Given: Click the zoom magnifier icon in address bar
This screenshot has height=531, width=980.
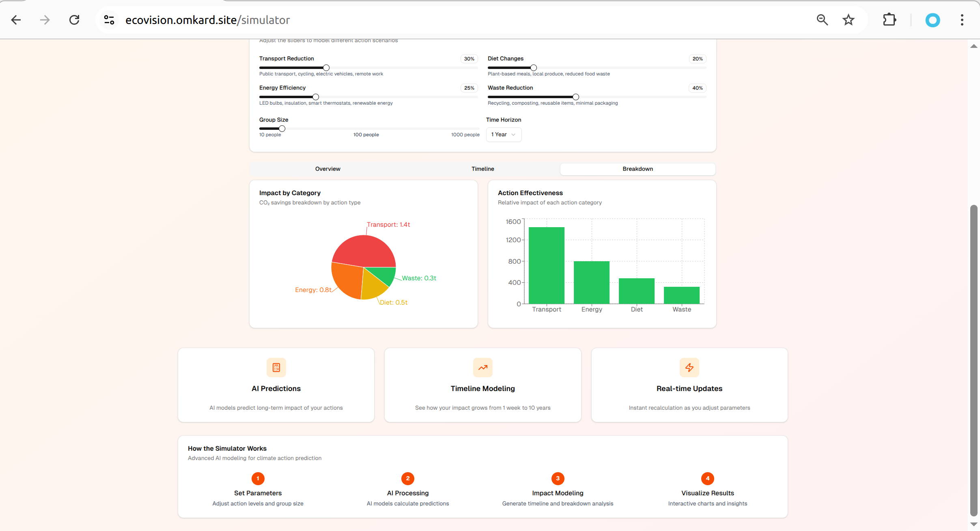Looking at the screenshot, I should click(822, 20).
